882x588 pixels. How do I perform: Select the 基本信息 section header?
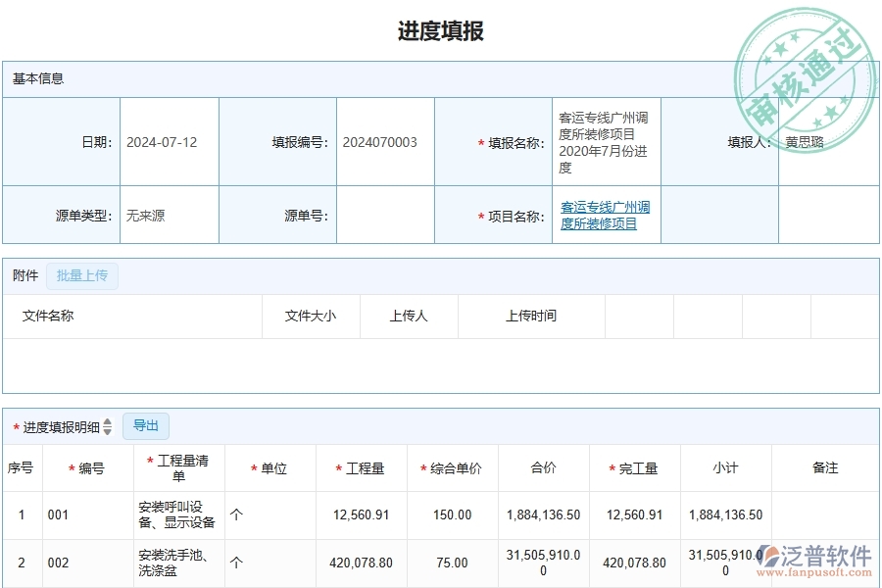37,79
